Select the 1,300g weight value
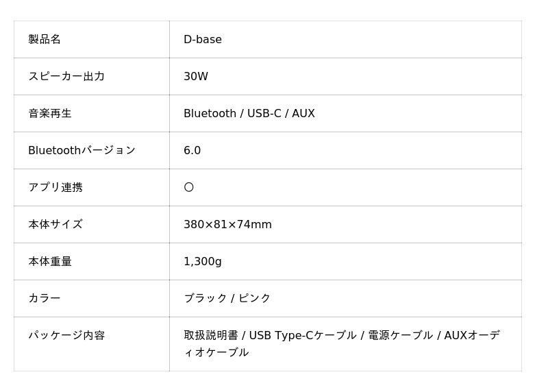Screen dimensions: 548x392 click(x=203, y=262)
